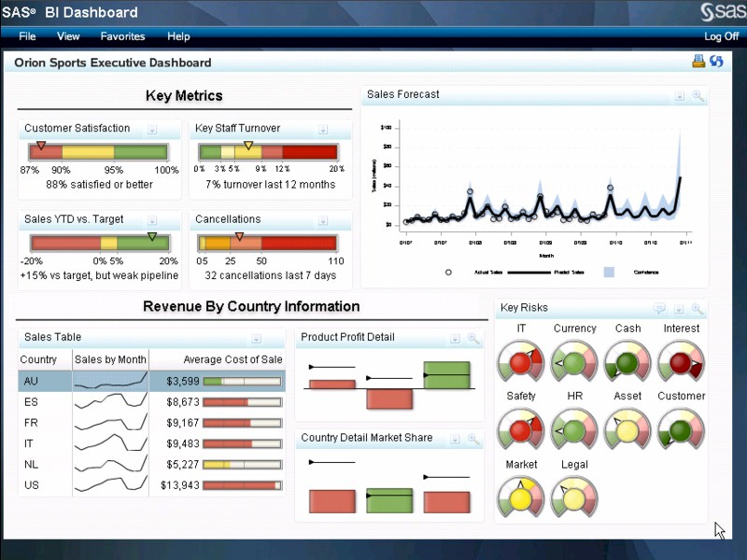The image size is (747, 560).
Task: Open the Customer Satisfaction panel dropdown
Action: click(152, 130)
